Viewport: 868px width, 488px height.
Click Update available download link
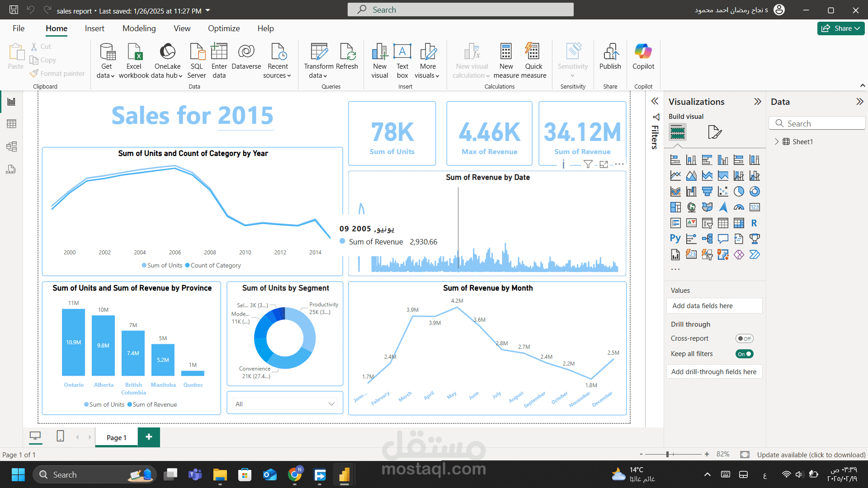[x=811, y=455]
